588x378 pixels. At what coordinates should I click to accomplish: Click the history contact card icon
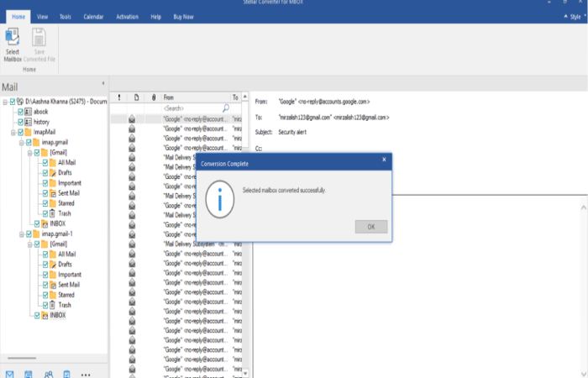click(x=29, y=122)
